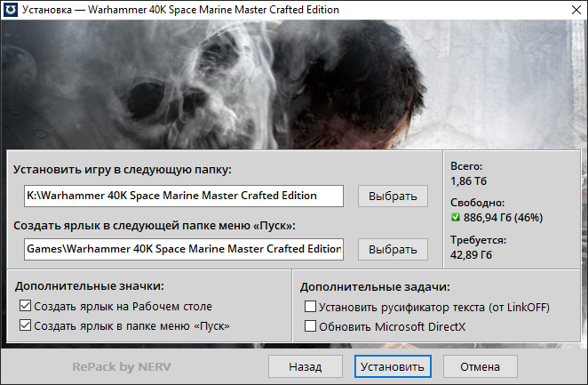Focus the Start menu shortcut folder field
This screenshot has height=385, width=588.
click(183, 249)
